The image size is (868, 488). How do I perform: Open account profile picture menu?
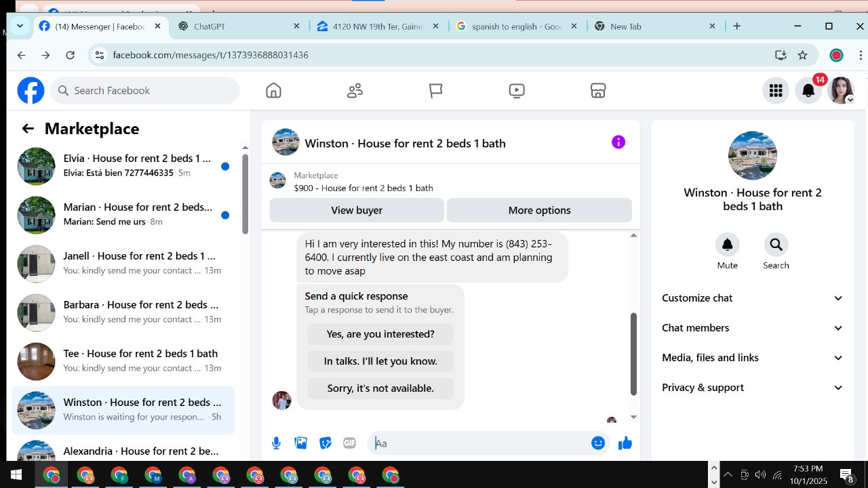pyautogui.click(x=841, y=90)
